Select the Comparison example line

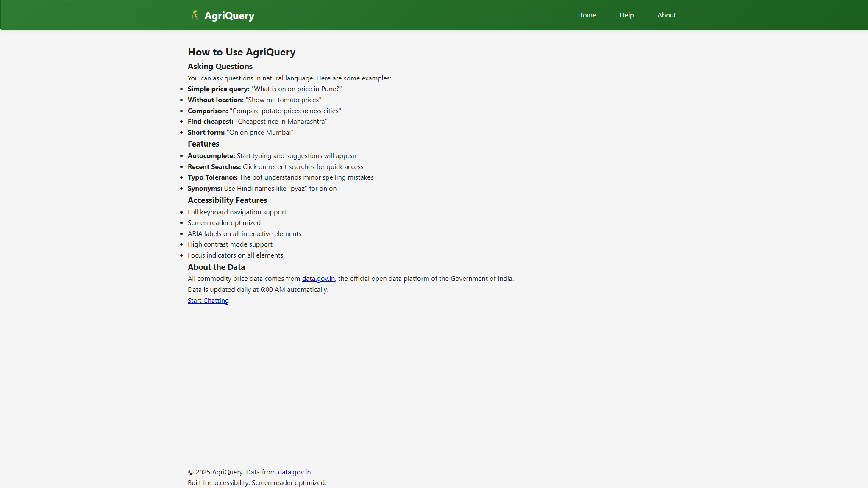coord(264,111)
